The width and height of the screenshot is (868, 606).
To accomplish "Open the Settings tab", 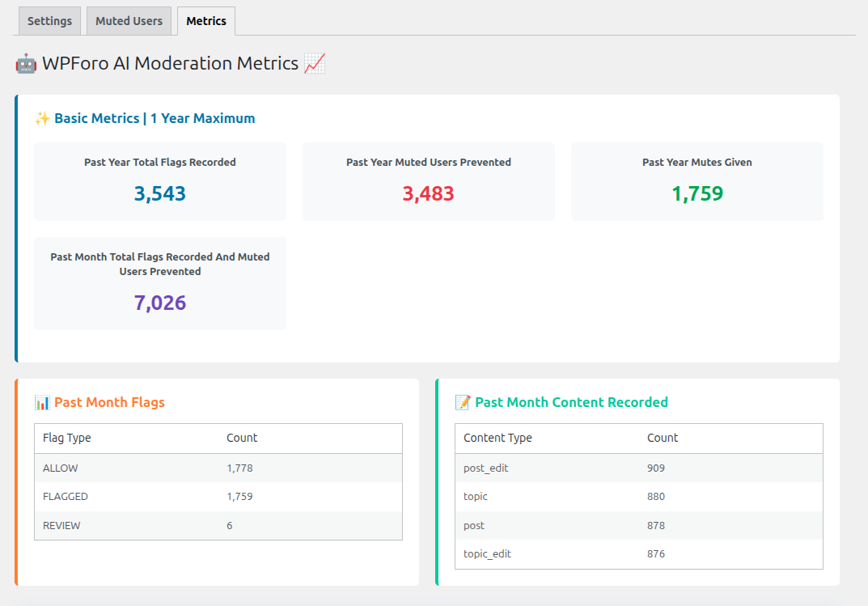I will (49, 21).
